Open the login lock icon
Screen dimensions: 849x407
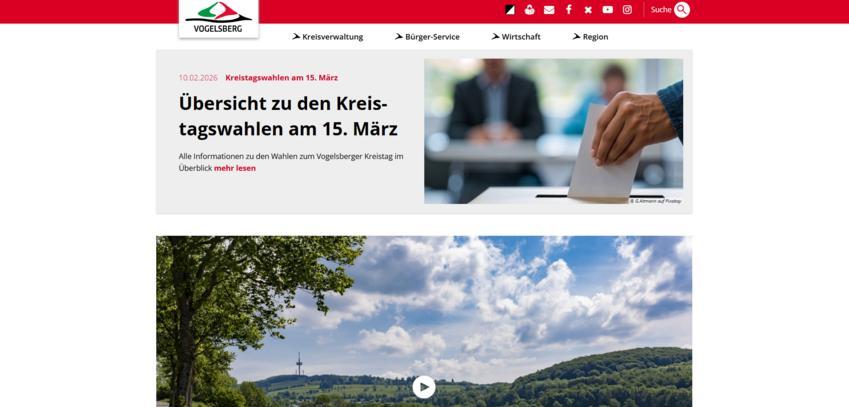pos(529,10)
